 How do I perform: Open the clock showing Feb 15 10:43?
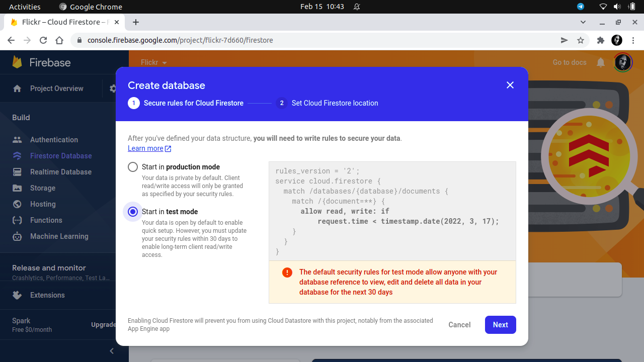point(322,7)
